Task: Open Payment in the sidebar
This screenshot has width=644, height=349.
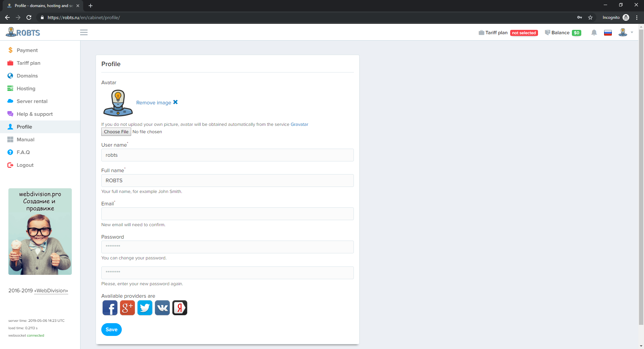Action: point(27,50)
